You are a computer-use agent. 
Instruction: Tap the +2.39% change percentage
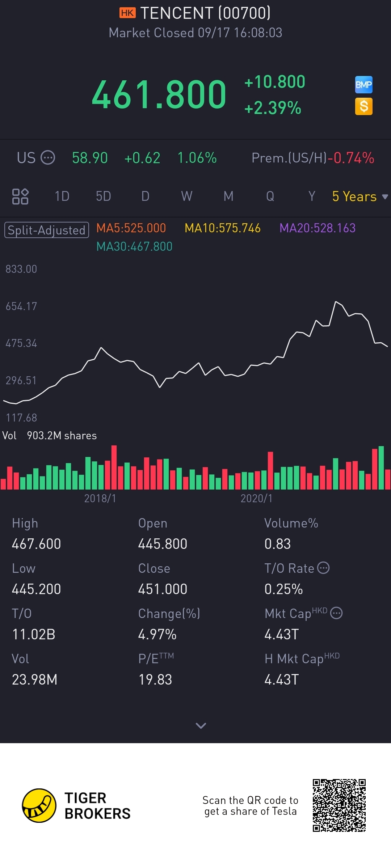273,108
